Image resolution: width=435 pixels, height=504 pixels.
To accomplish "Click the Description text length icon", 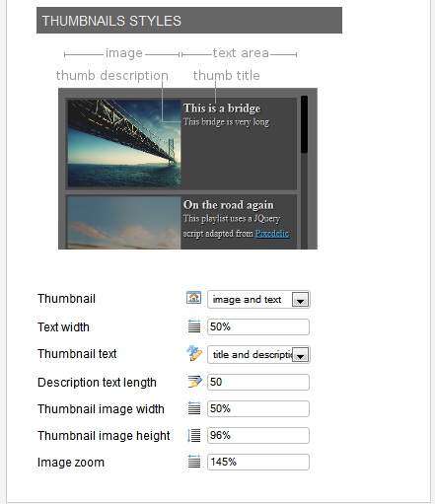I will pyautogui.click(x=194, y=382).
